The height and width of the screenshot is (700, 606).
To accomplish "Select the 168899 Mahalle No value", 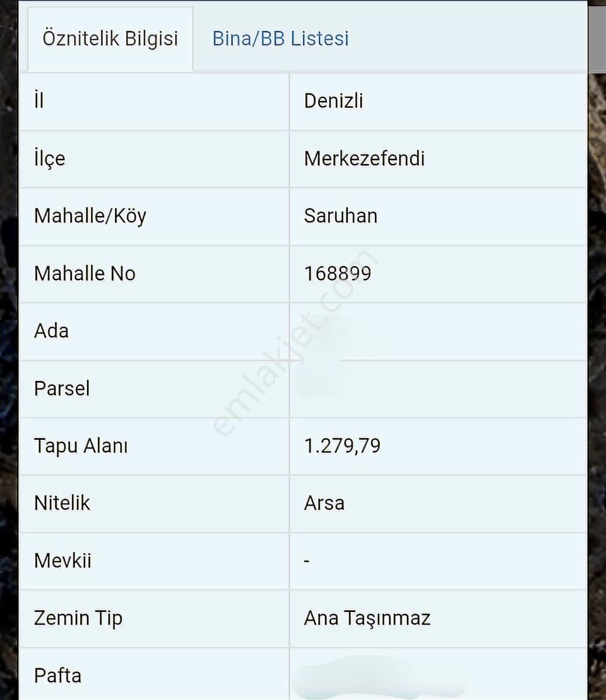I will 337,274.
